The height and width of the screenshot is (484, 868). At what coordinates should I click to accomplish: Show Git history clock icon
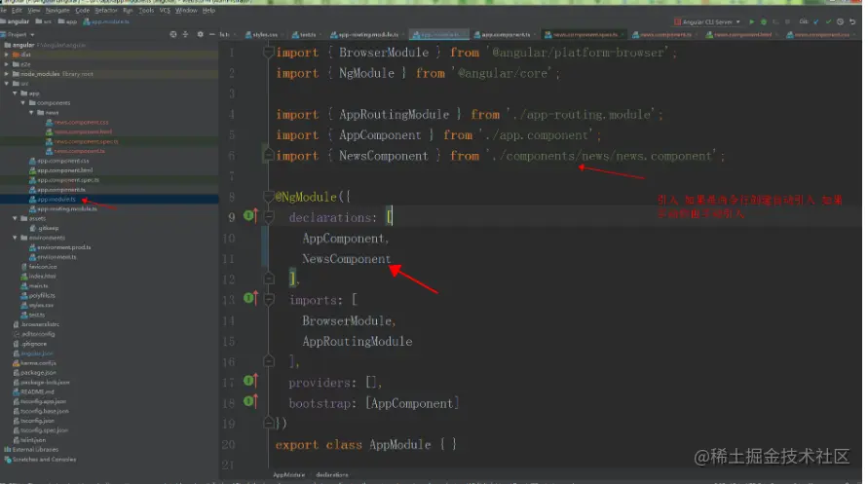pos(841,22)
